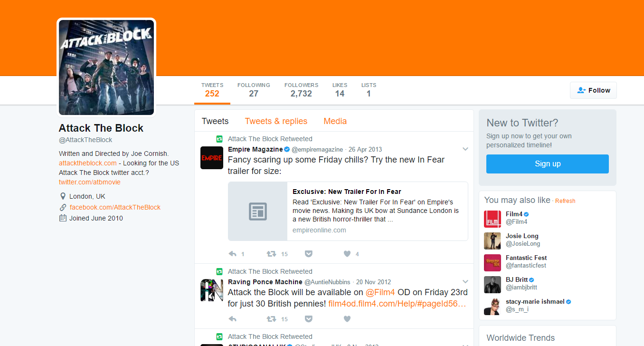
Task: Click retweet indicator icon above Empire Magazine tweet
Action: pyautogui.click(x=219, y=139)
